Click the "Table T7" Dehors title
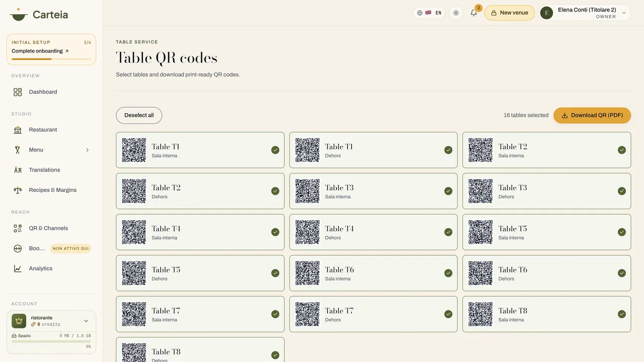644x362 pixels. pos(339,311)
